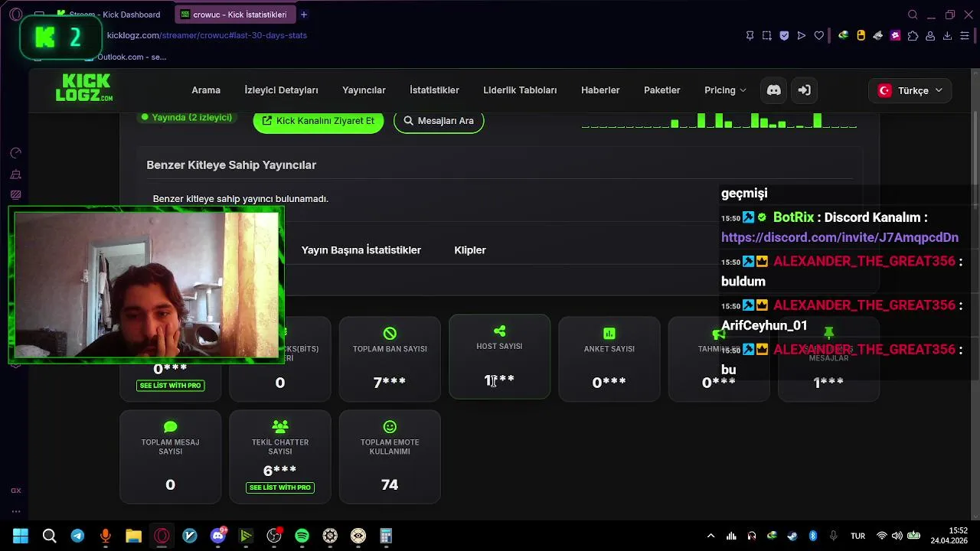
Task: Open the Türkçe language dropdown
Action: 910,90
